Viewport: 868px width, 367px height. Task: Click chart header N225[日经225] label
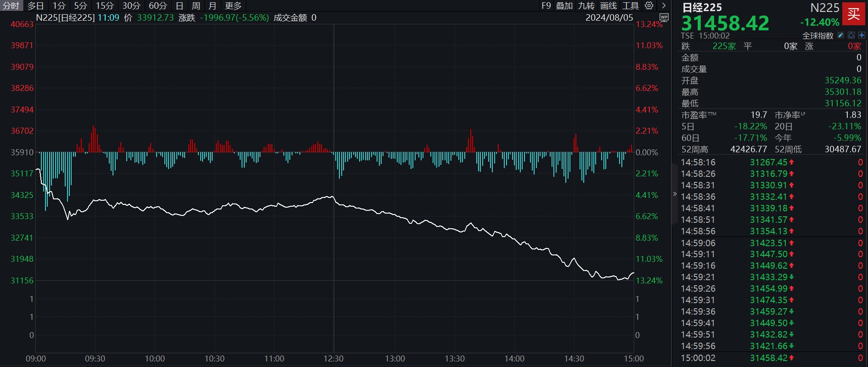pos(65,17)
